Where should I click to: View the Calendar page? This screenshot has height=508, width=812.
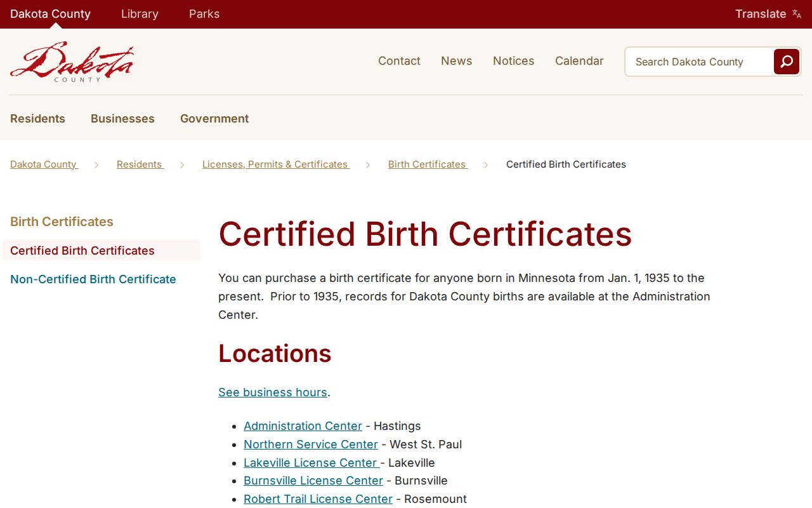[x=579, y=61]
